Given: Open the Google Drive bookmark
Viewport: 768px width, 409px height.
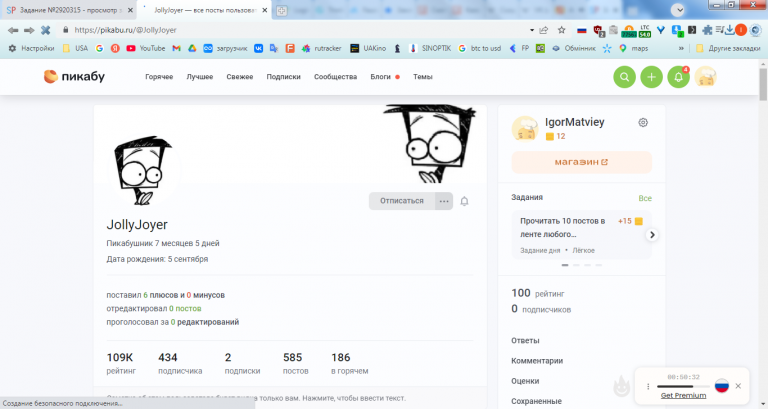Looking at the screenshot, I should [192, 48].
